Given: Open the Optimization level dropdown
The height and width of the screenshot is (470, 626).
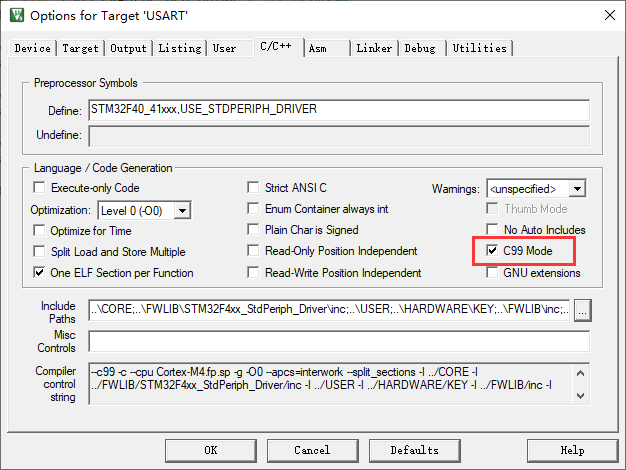Looking at the screenshot, I should [182, 210].
